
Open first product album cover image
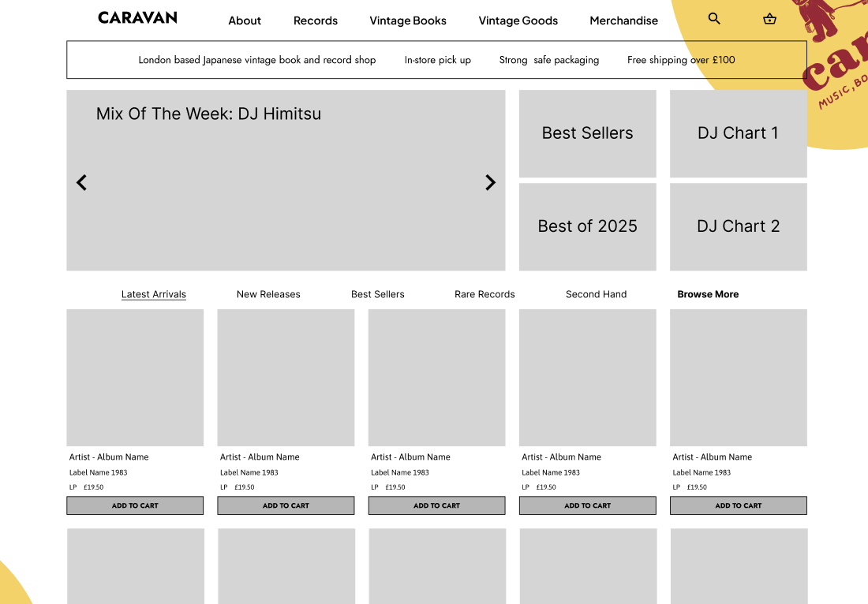tap(135, 378)
